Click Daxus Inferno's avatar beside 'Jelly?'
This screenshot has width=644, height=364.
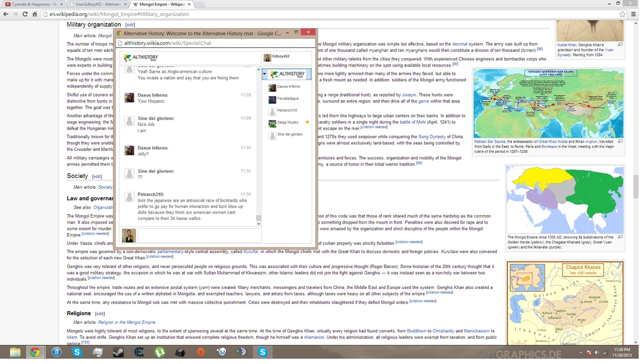tap(129, 151)
